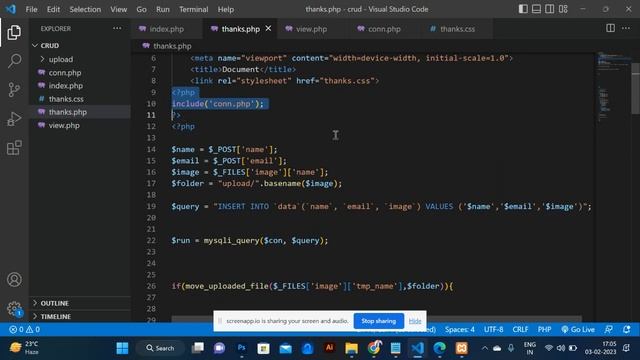Open Source Control view
Screen dimensions: 640x360
click(x=14, y=90)
